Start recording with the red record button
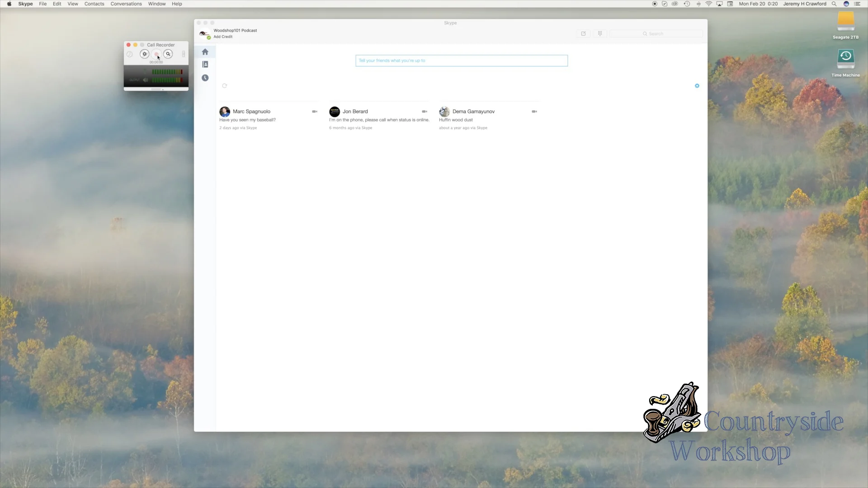This screenshot has height=488, width=868. pos(156,54)
